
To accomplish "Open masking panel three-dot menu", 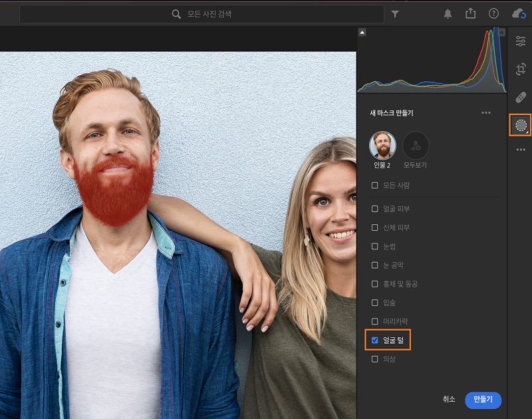I will pos(486,113).
